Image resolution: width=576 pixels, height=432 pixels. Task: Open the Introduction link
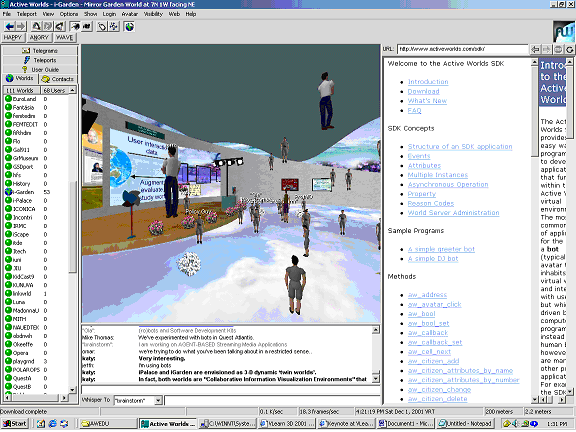point(428,82)
